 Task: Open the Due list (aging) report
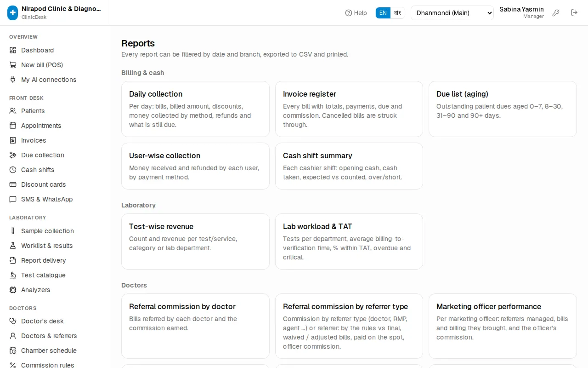[503, 109]
